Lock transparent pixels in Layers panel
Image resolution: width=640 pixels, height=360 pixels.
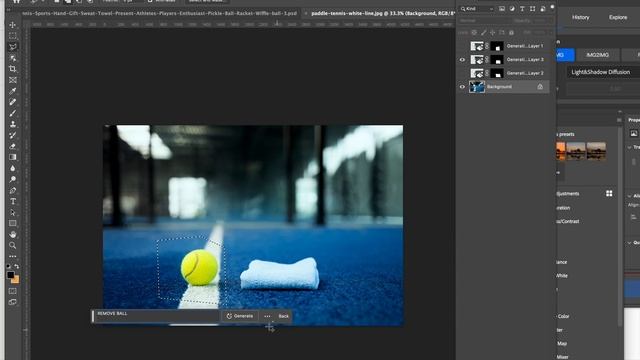[x=474, y=32]
